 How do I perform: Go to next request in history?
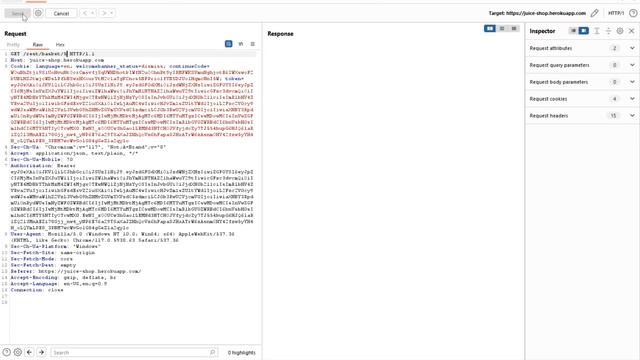(104, 13)
